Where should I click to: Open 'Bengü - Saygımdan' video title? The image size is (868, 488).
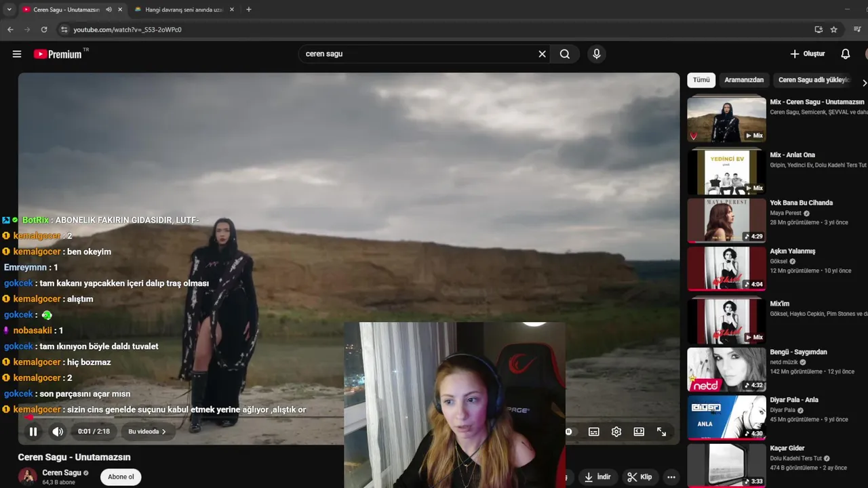(x=798, y=352)
